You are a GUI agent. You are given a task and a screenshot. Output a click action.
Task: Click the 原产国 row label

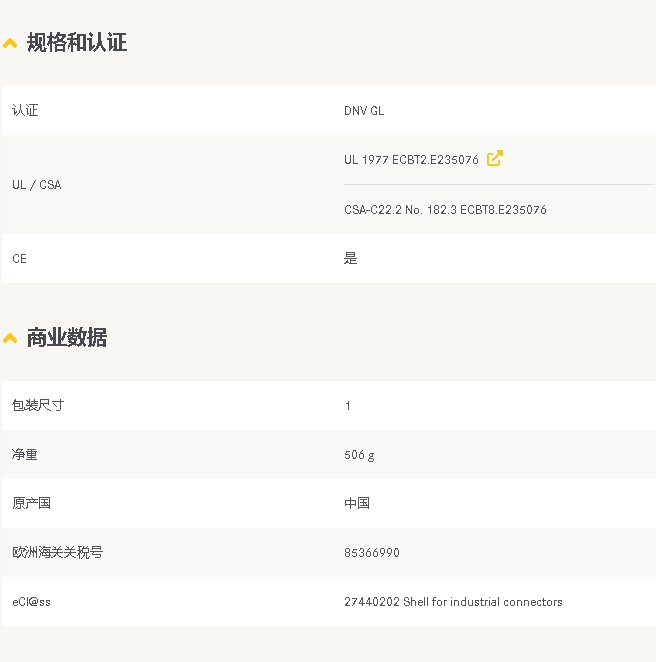click(x=31, y=504)
